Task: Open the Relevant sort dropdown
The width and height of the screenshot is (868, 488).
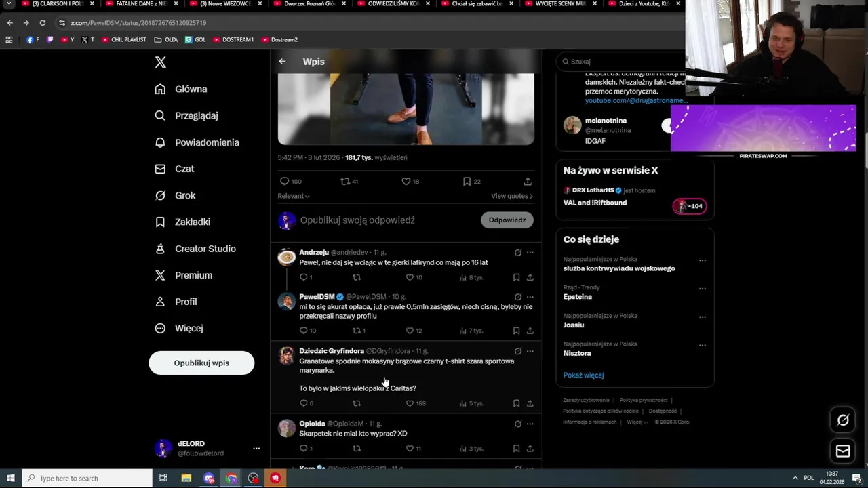Action: coord(293,196)
